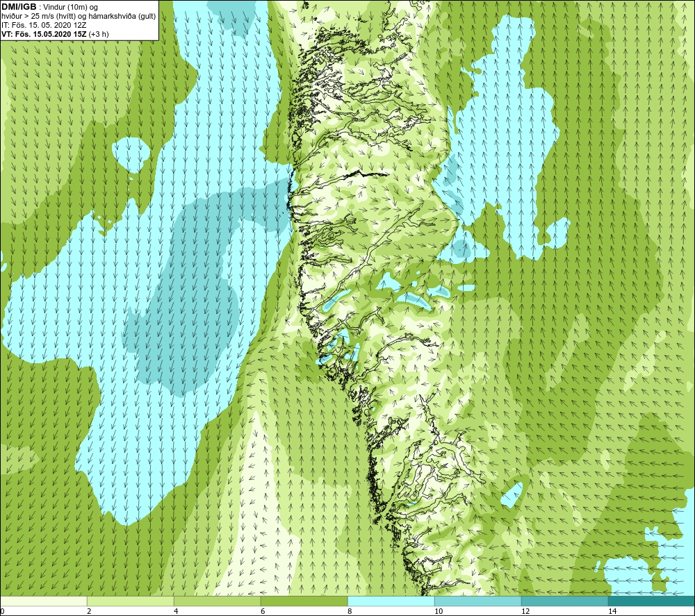
Task: Click the 'DMI/IGB' title in the info box
Action: pyautogui.click(x=19, y=7)
